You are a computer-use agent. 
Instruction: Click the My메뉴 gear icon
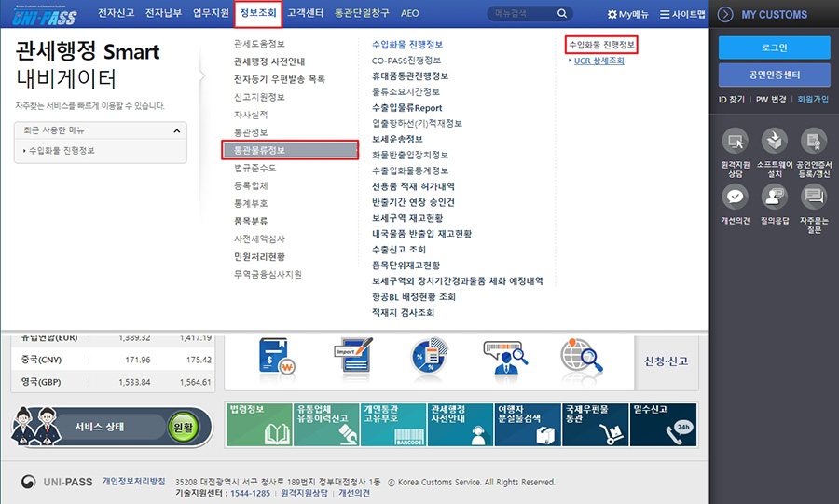click(612, 14)
